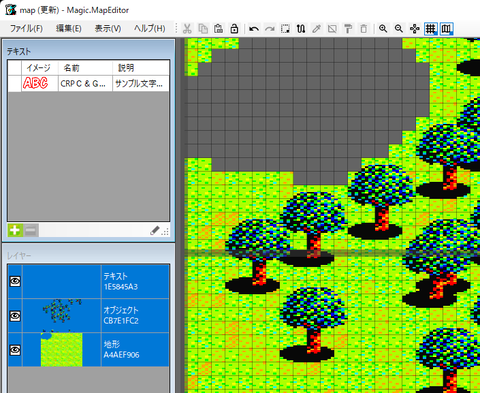Select the eyedropper tool
480x393 pixels.
[x=317, y=29]
